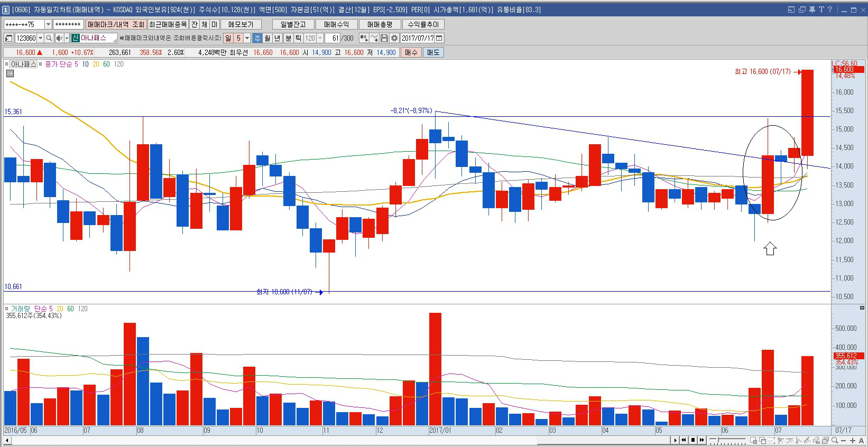Switch chart to 월 monthly period

tap(267, 38)
